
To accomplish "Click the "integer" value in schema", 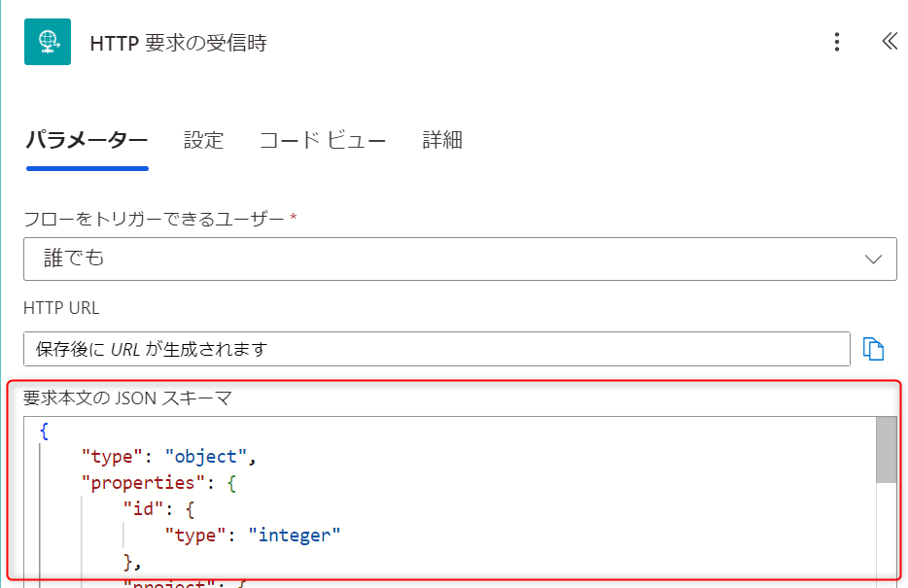I will click(x=295, y=536).
